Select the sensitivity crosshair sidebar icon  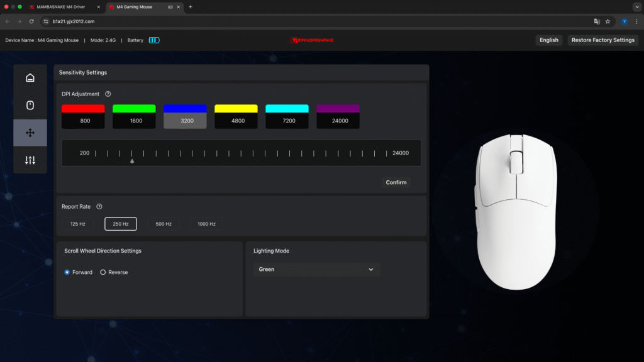(x=30, y=133)
